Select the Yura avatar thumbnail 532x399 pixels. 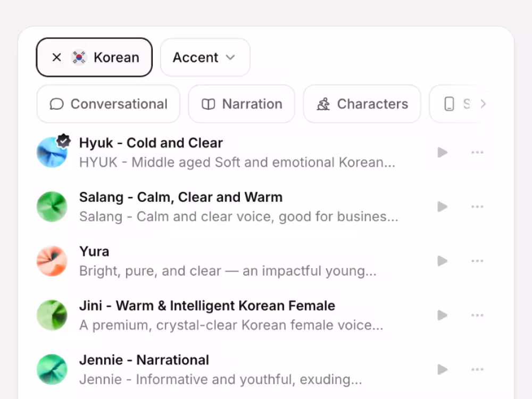(x=52, y=261)
